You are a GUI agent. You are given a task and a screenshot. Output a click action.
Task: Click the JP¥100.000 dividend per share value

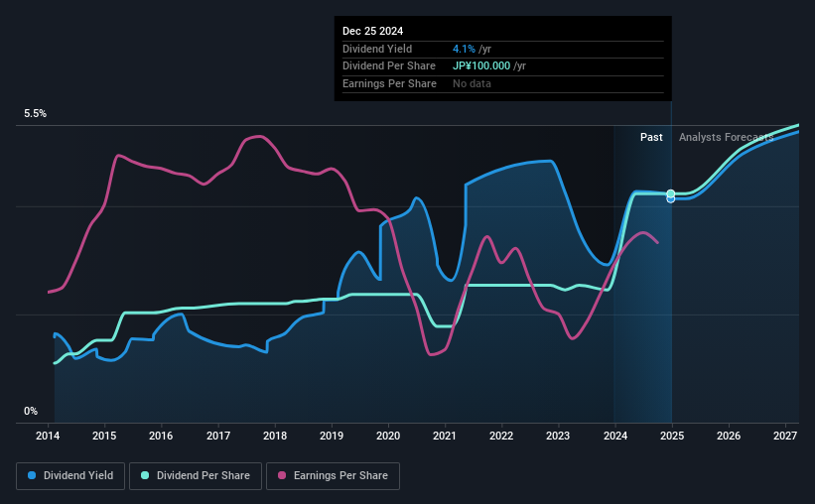[481, 66]
